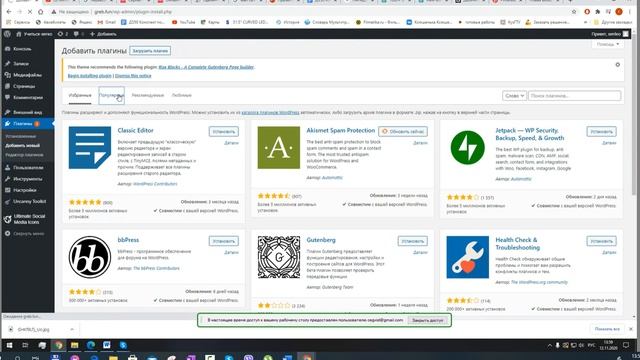The width and height of the screenshot is (640, 360).
Task: Switch to the Популярные tab
Action: [111, 95]
